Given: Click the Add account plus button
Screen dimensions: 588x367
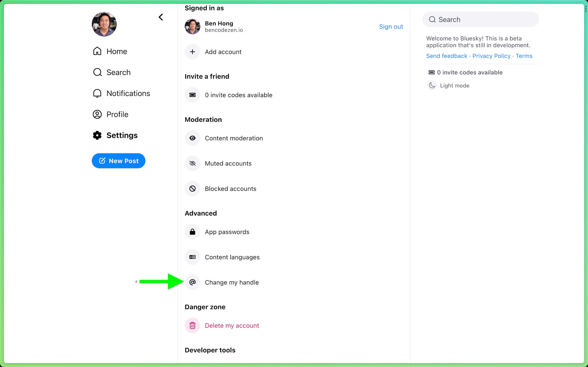Looking at the screenshot, I should [192, 52].
